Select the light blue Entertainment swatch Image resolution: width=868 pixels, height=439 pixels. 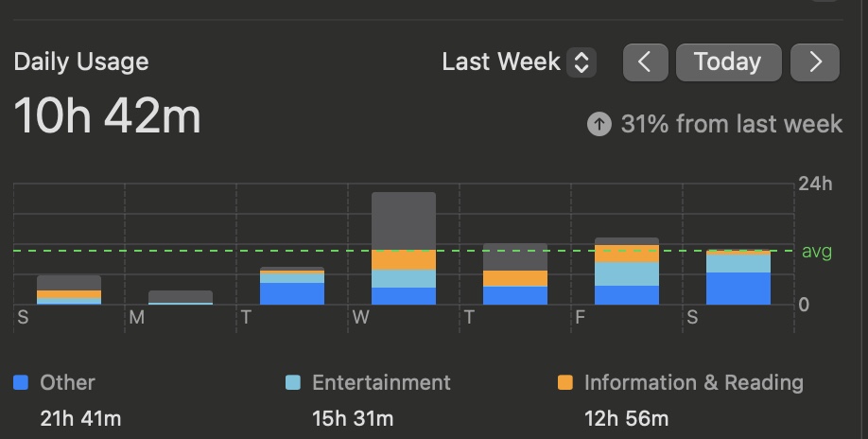(x=293, y=382)
